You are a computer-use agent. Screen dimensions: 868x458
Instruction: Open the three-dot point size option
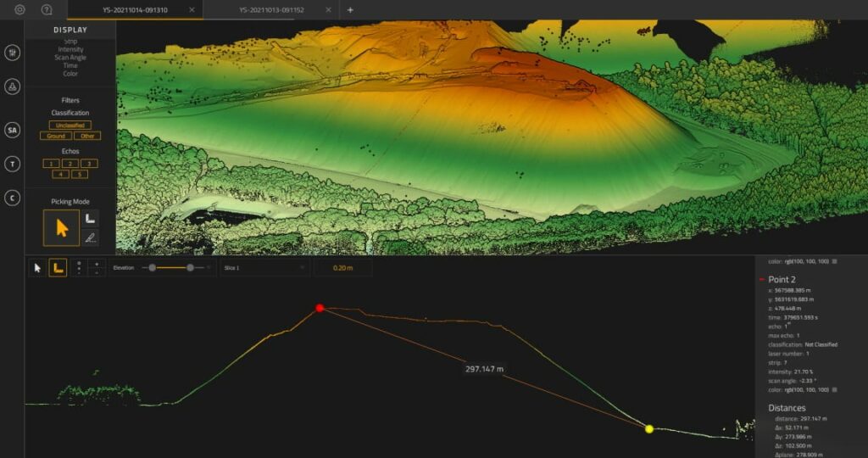pyautogui.click(x=79, y=268)
